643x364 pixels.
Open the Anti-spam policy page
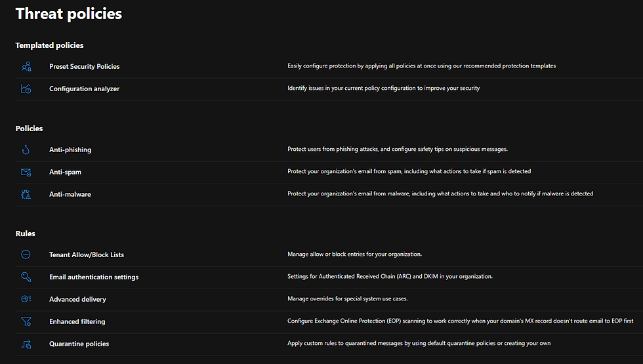click(65, 172)
